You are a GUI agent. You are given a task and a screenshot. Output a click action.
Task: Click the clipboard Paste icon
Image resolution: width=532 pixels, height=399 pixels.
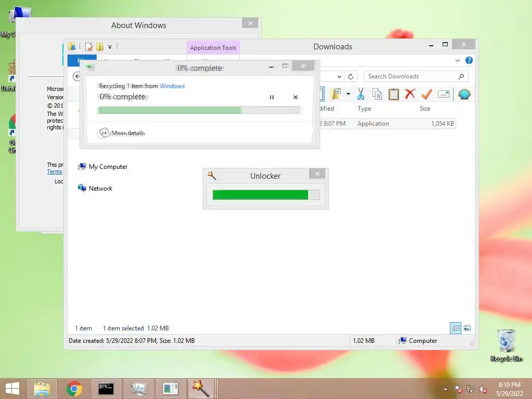point(394,94)
